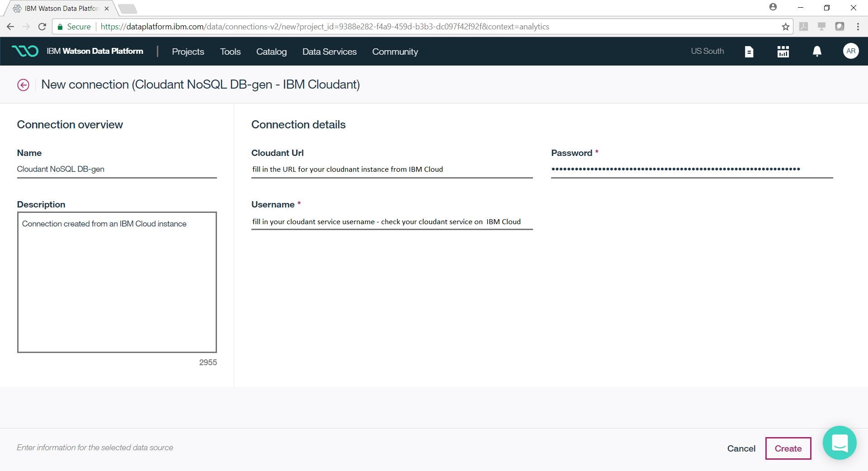Click the browser back arrow

[10, 27]
